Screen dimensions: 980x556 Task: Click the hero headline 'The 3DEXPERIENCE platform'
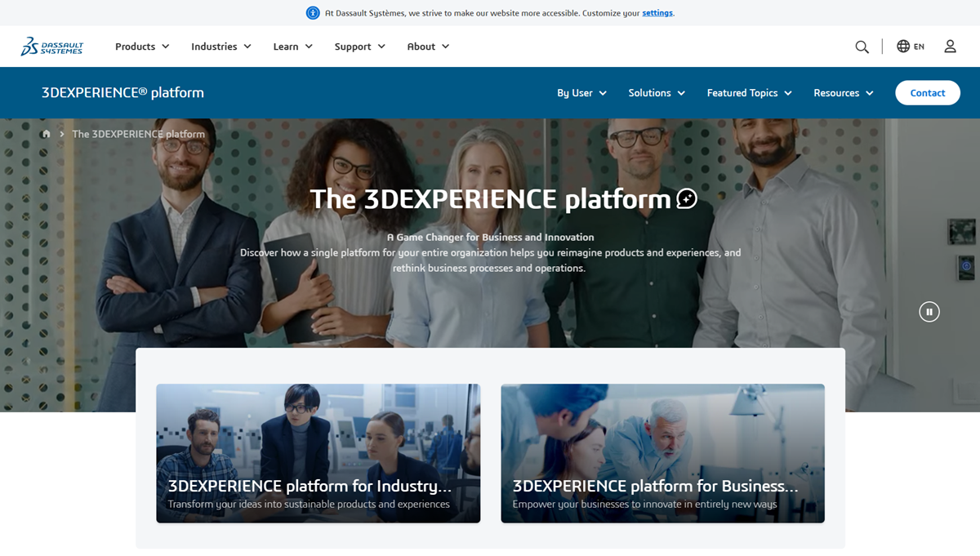(x=490, y=199)
